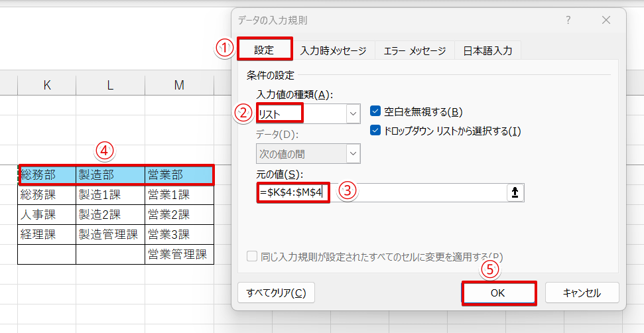Click the キャンセル button
This screenshot has height=333, width=644.
[582, 293]
